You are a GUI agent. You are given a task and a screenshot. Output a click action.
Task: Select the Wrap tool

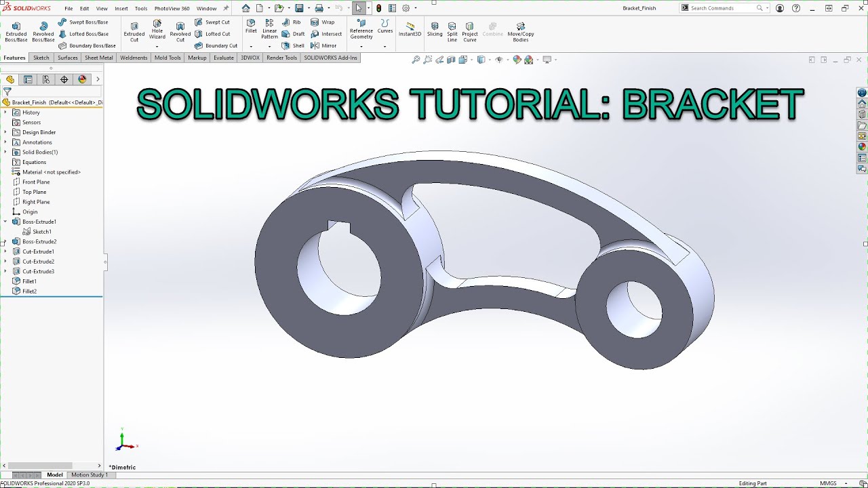click(x=323, y=22)
